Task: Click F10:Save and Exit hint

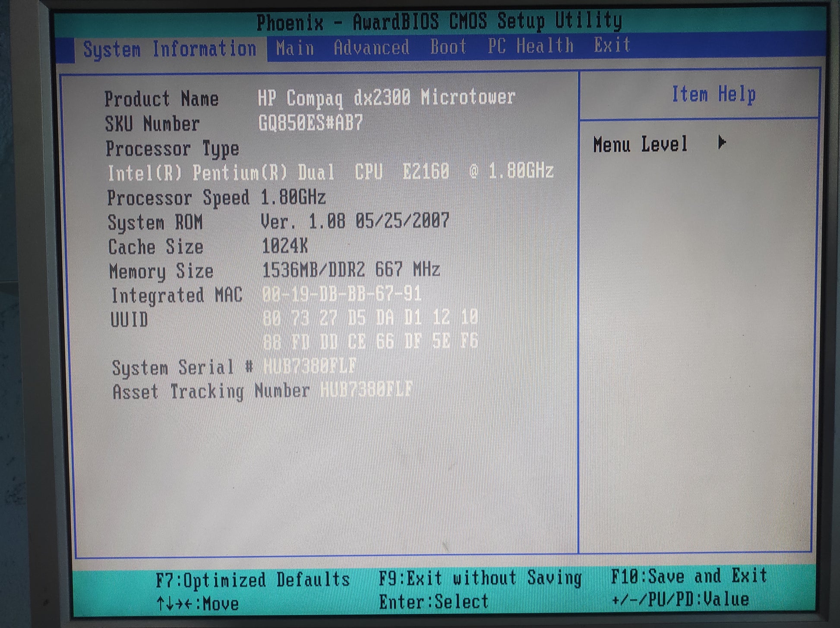Action: [x=688, y=576]
